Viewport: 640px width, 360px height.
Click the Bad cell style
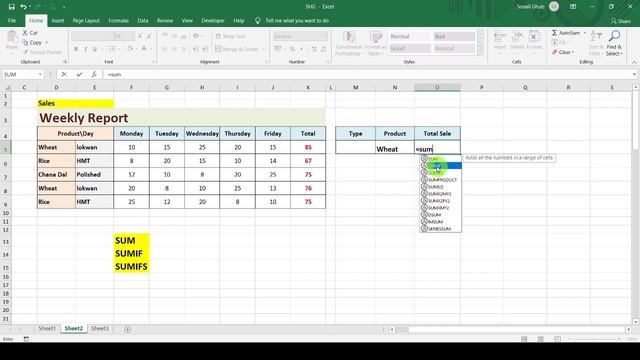point(454,36)
